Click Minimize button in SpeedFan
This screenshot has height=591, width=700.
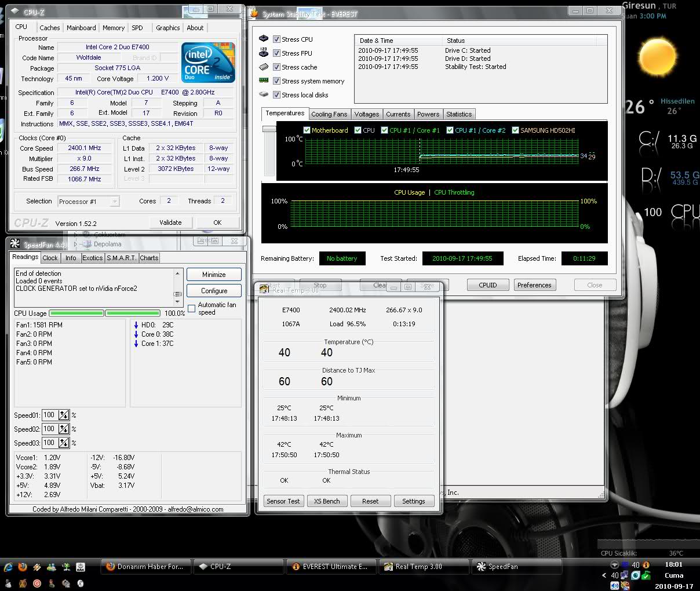[x=214, y=275]
